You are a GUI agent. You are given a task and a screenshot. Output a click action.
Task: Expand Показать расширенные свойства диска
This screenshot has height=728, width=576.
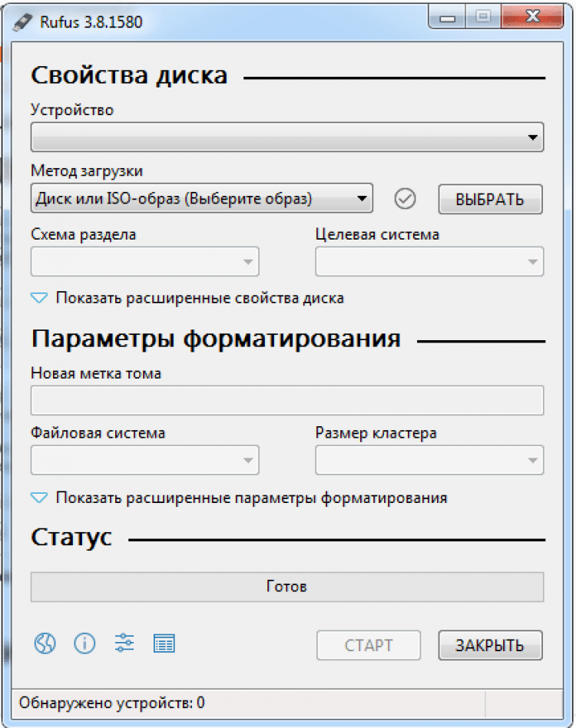[187, 298]
